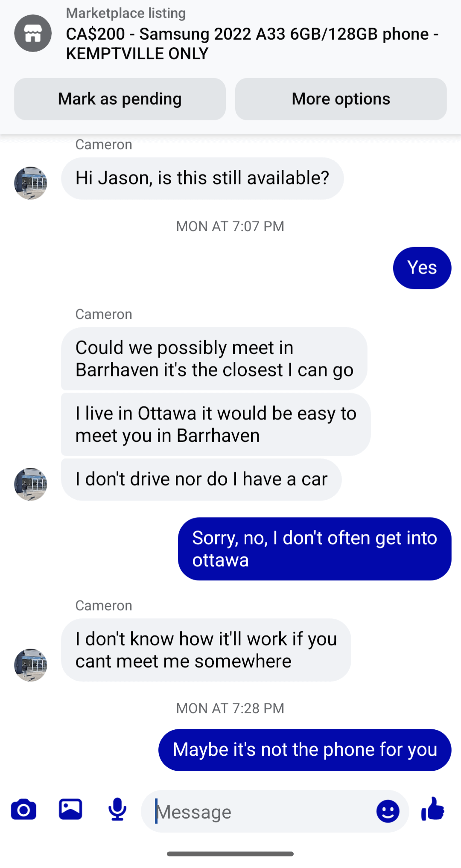Send a thumbs-up like

click(x=432, y=809)
